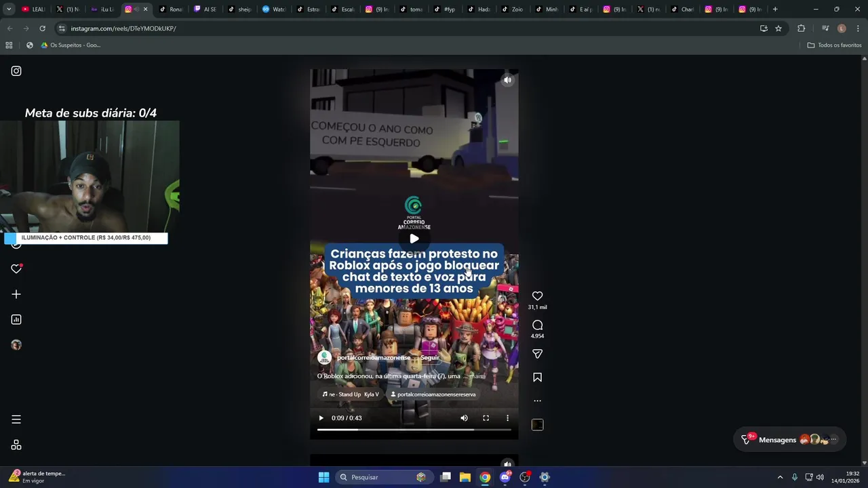Viewport: 868px width, 488px height.
Task: Open the apps grid in bookmarks bar
Action: (9, 45)
